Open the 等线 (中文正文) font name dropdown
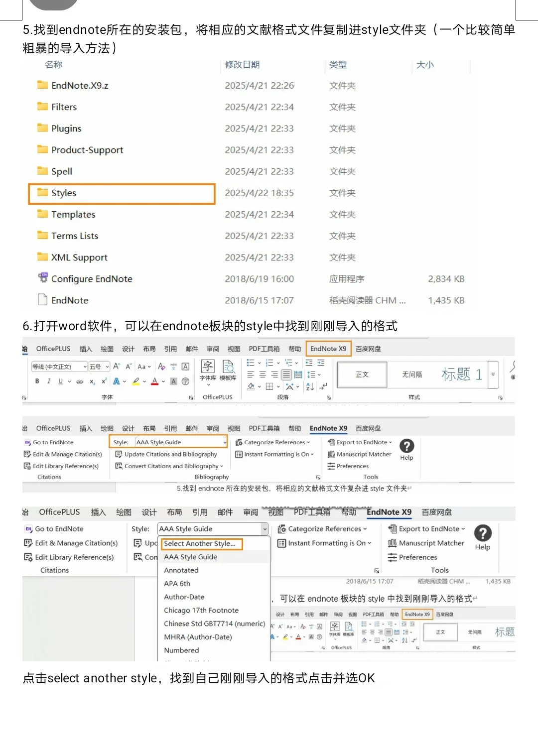538x756 pixels. [59, 367]
